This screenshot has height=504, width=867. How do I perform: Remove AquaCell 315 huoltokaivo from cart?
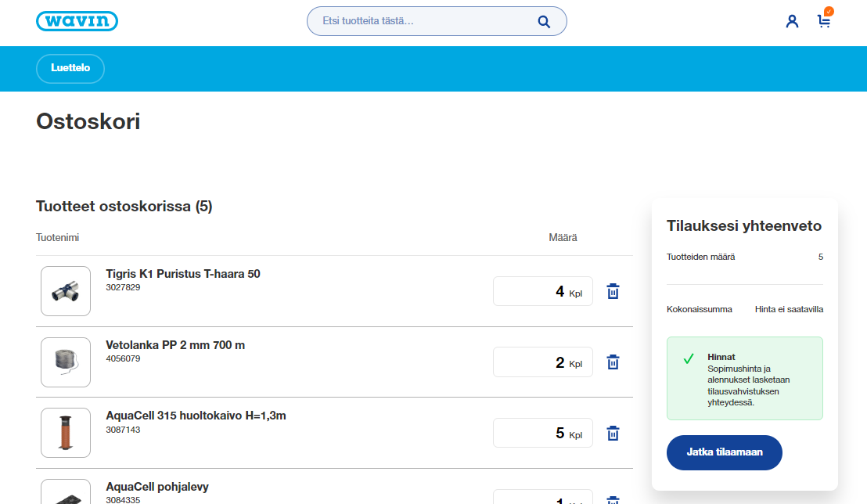click(x=613, y=433)
